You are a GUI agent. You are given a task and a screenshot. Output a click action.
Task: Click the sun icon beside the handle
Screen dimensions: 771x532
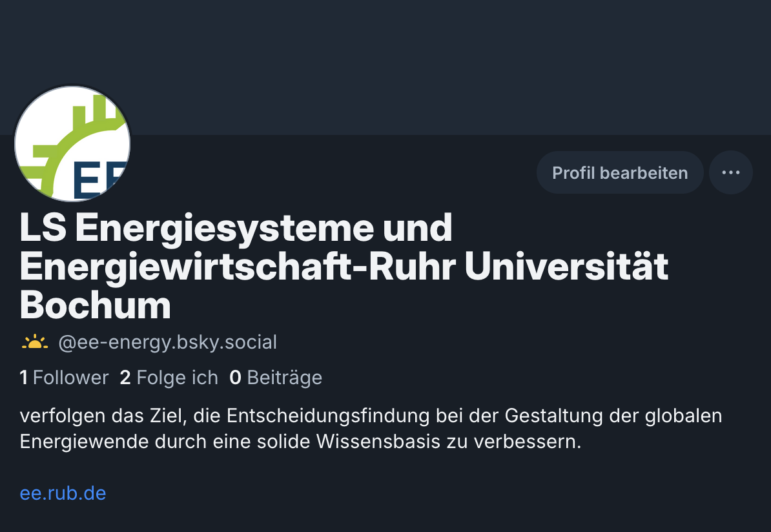pyautogui.click(x=35, y=342)
